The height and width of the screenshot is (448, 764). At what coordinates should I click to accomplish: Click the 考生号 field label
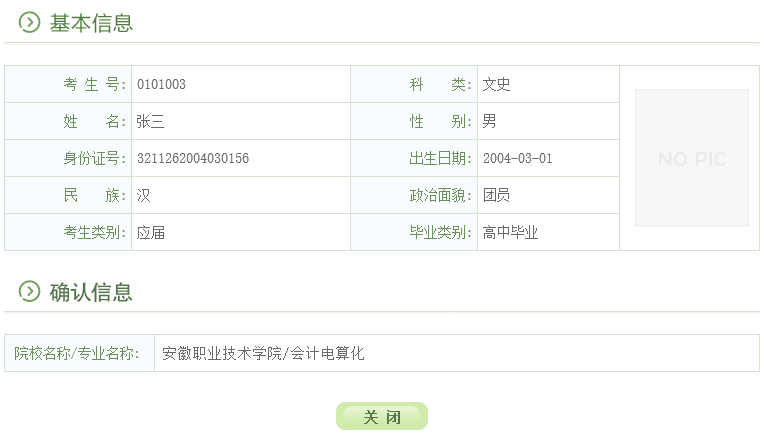(94, 85)
